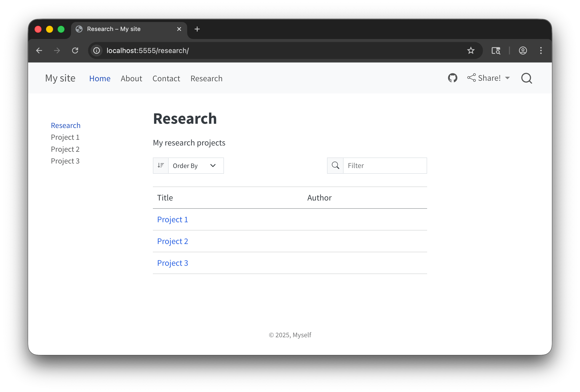
Task: Go back to the previous page
Action: coord(39,50)
